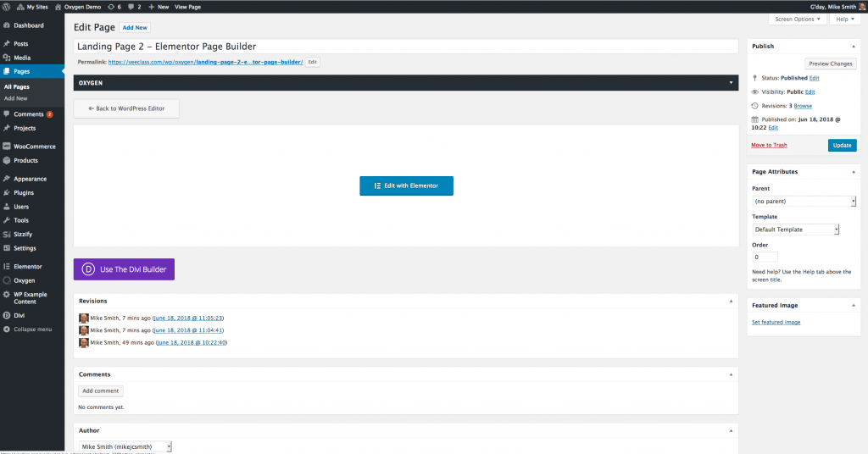The width and height of the screenshot is (868, 454).
Task: Open the Help dropdown tab
Action: [x=845, y=19]
